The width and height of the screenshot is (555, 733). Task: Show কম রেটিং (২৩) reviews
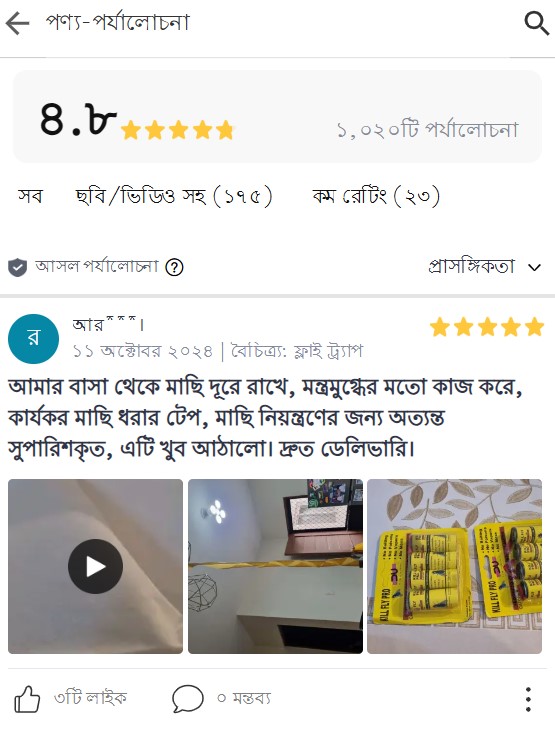[x=376, y=196]
